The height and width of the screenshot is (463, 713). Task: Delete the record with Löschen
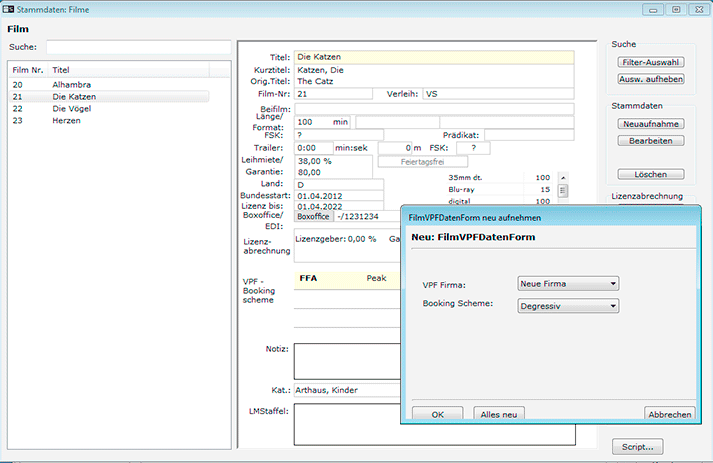coord(651,174)
